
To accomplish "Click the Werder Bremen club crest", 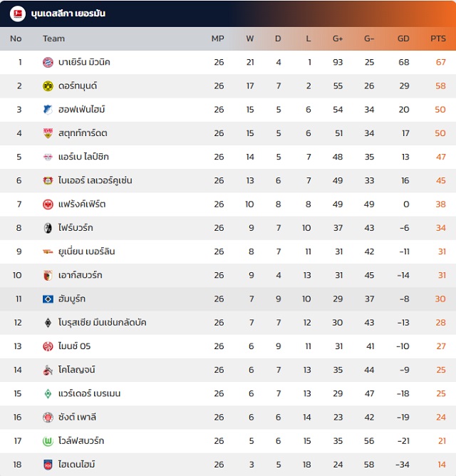I will (48, 394).
